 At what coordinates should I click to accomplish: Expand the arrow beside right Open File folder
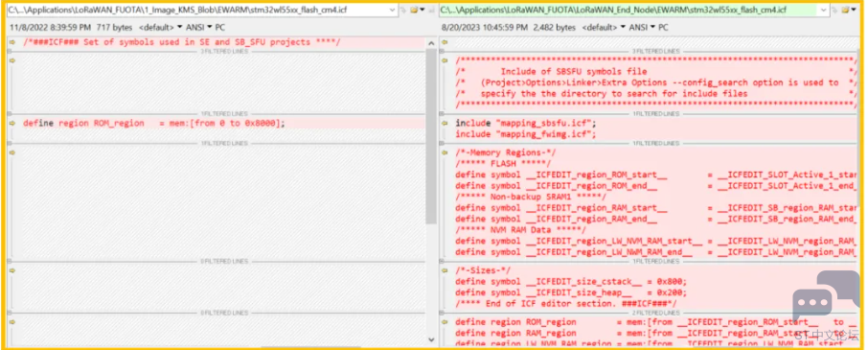point(854,10)
